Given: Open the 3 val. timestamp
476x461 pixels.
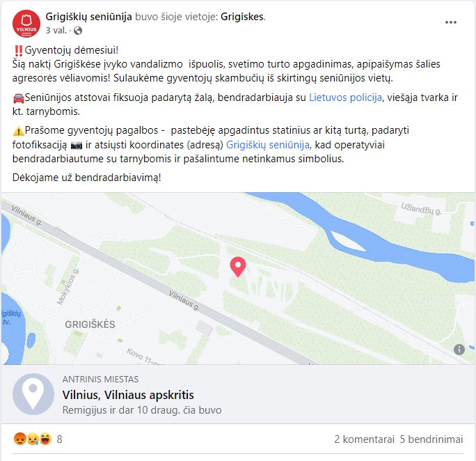Looking at the screenshot, I should point(56,31).
